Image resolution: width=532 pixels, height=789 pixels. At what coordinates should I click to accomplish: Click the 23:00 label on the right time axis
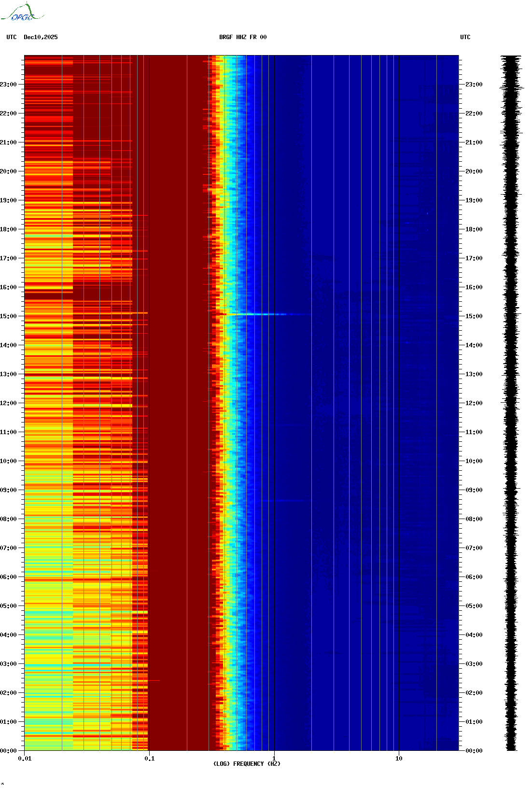point(474,85)
